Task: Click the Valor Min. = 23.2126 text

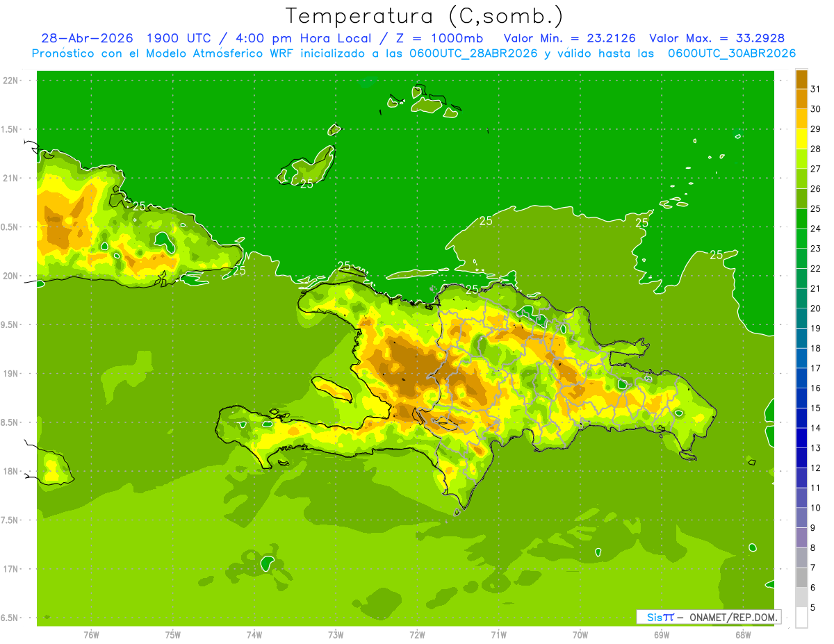Action: tap(570, 38)
